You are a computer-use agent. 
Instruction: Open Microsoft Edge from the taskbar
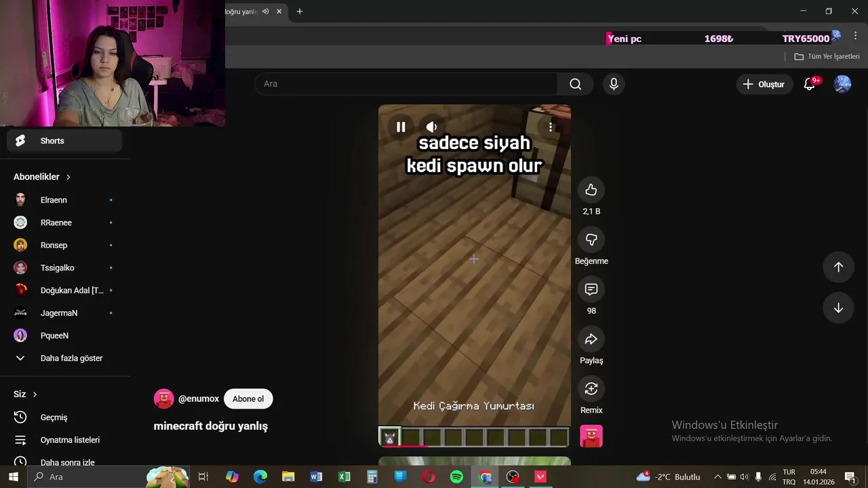[260, 476]
